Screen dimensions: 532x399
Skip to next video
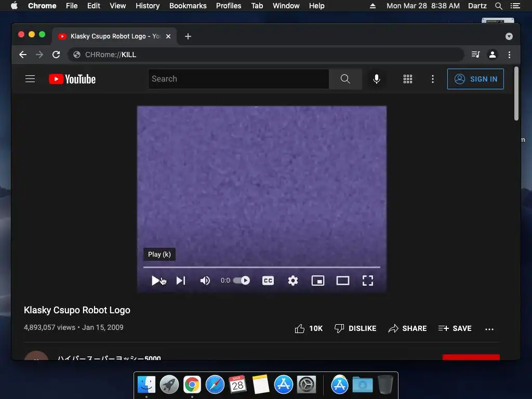[x=181, y=281]
